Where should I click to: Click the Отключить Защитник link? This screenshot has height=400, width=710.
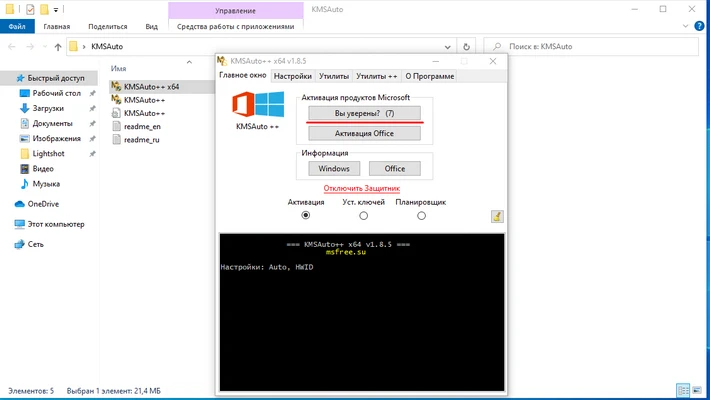(x=362, y=188)
